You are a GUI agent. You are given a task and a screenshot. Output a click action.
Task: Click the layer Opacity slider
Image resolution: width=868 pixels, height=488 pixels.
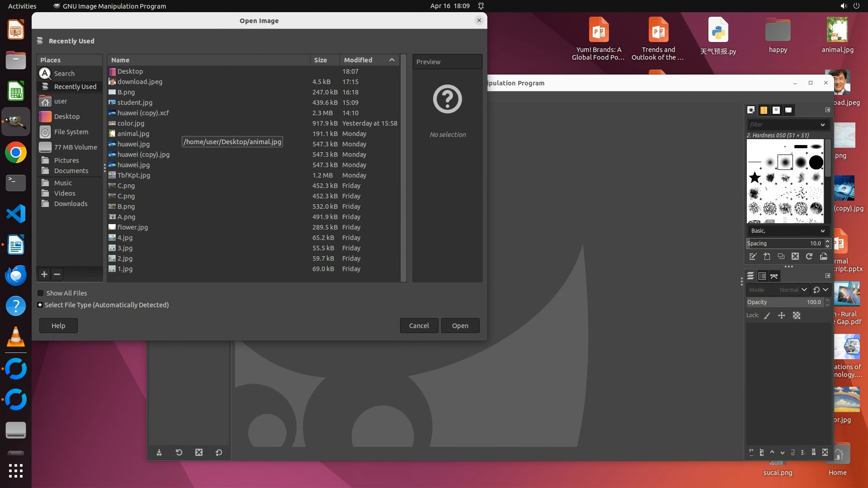(x=784, y=302)
